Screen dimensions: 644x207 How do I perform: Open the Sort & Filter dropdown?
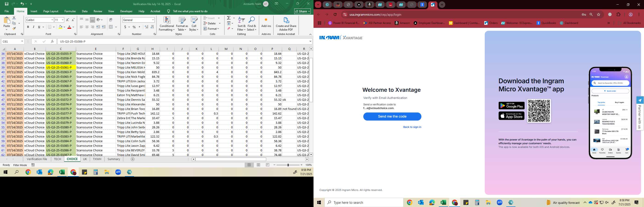click(241, 24)
